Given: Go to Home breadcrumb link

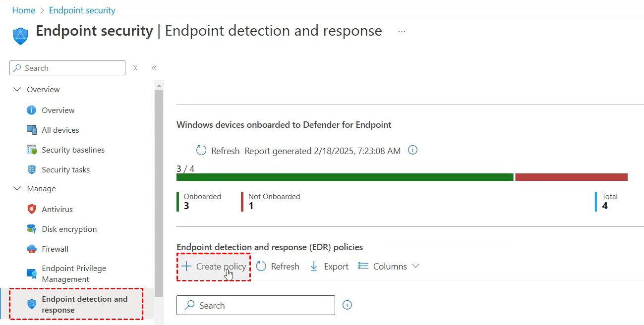Looking at the screenshot, I should click(24, 10).
